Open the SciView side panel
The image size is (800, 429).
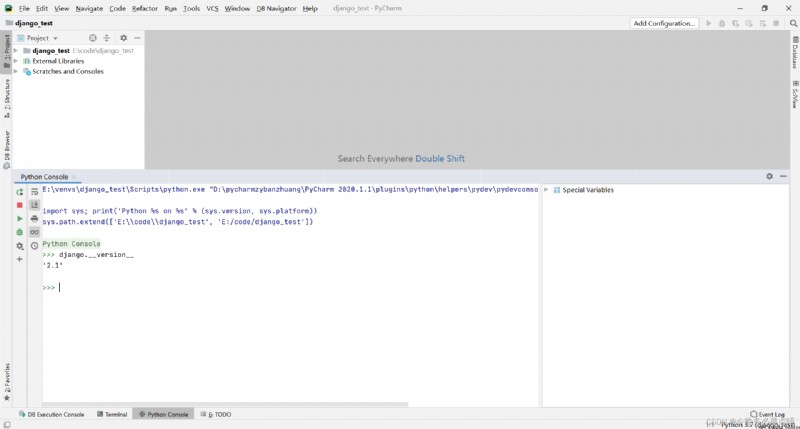pyautogui.click(x=795, y=94)
